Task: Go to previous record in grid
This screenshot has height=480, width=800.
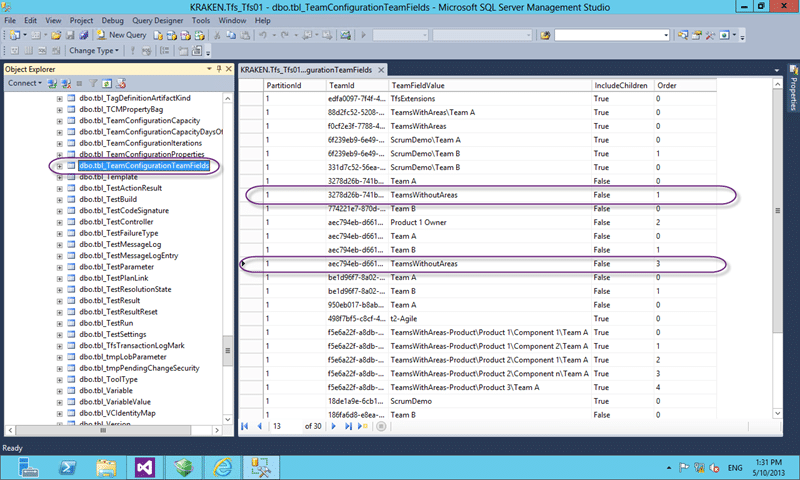Action: click(x=259, y=426)
